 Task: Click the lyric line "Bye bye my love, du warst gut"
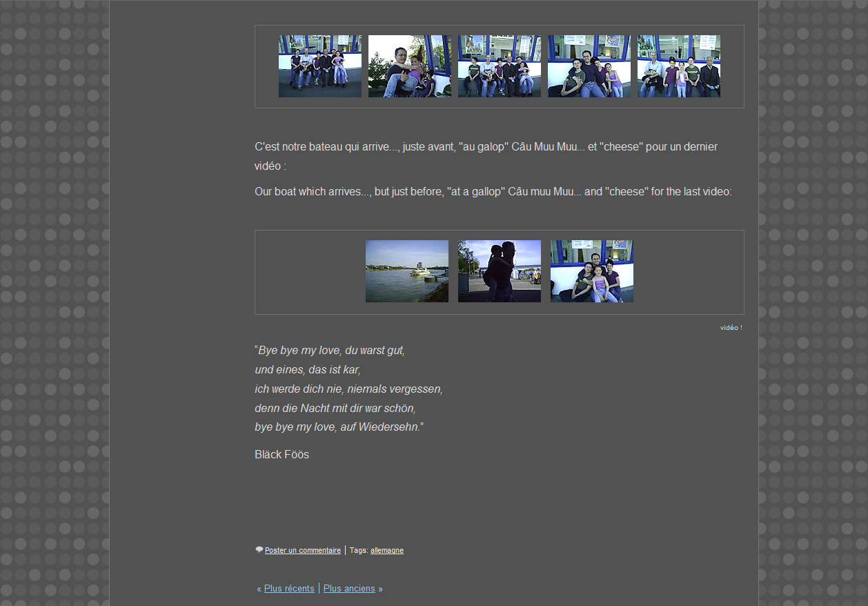coord(331,351)
